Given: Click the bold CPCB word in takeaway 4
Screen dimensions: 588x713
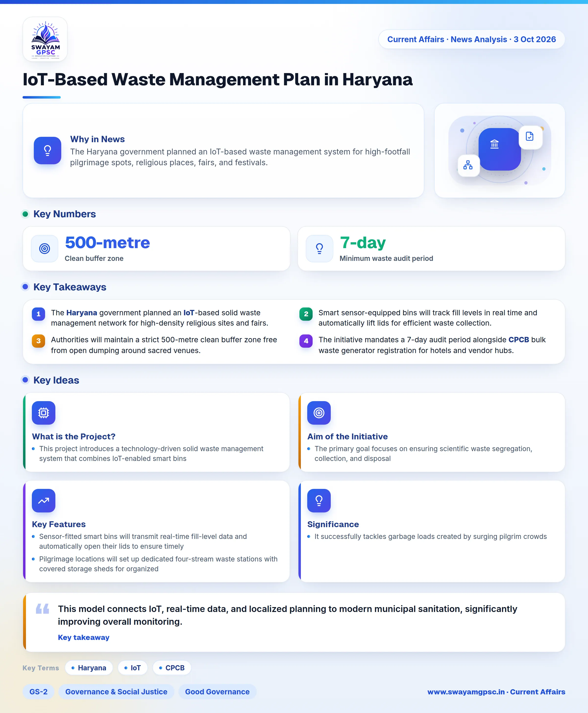Looking at the screenshot, I should coord(519,340).
